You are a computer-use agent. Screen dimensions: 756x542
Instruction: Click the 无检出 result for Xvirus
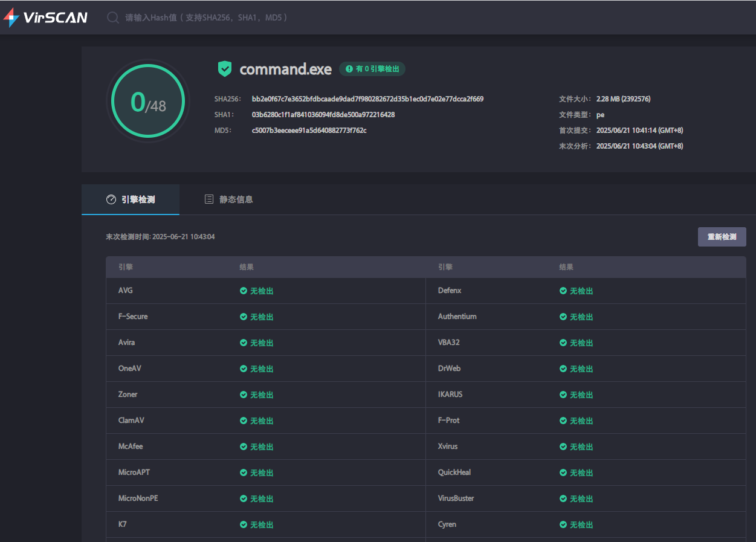(581, 447)
